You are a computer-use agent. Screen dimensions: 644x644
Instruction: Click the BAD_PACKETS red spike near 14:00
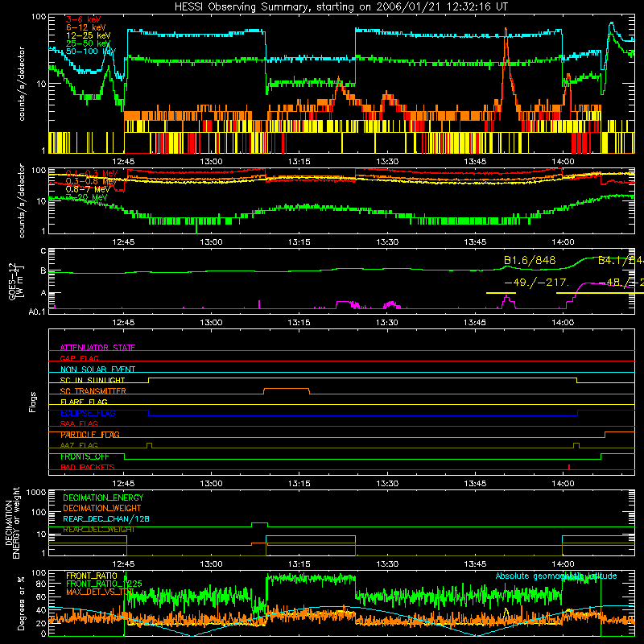tap(569, 467)
